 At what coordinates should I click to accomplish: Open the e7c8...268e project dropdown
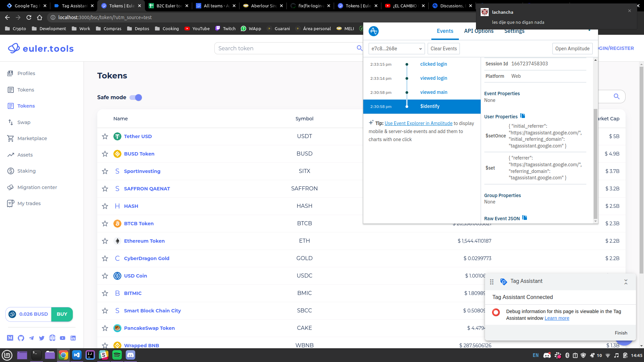coord(396,49)
